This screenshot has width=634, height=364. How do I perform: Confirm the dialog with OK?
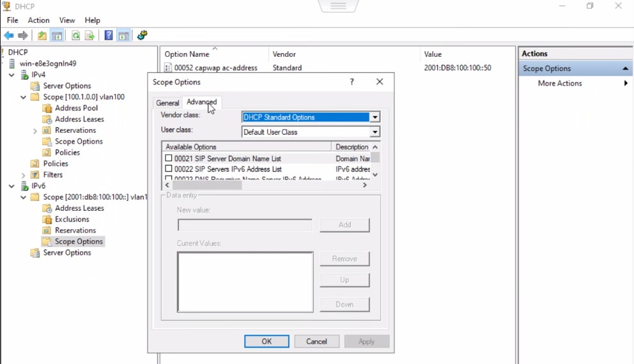(267, 342)
